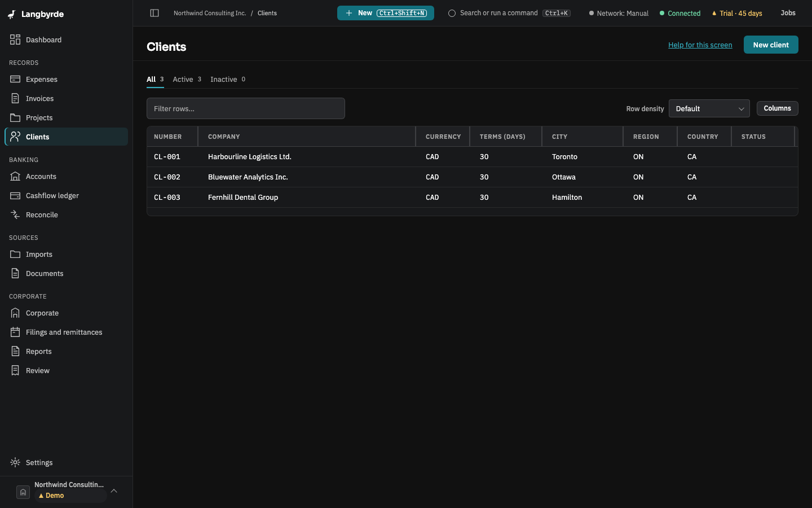The width and height of the screenshot is (812, 508).
Task: Click the Filings and remittances calendar icon
Action: (x=15, y=332)
